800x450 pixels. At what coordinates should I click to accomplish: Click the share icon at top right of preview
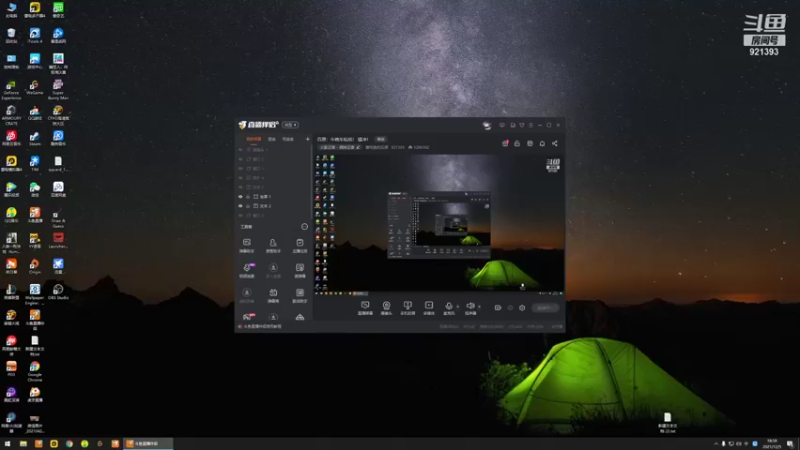(x=555, y=143)
